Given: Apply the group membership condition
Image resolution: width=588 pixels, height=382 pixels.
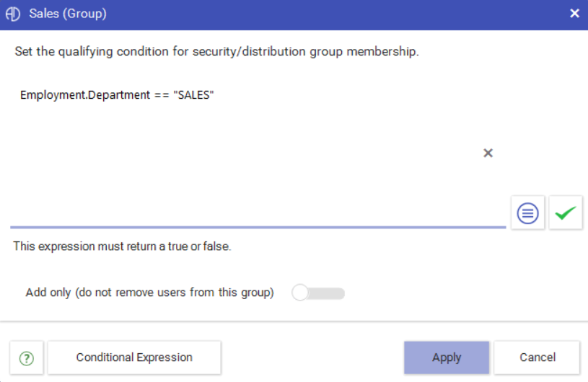Looking at the screenshot, I should [x=447, y=357].
